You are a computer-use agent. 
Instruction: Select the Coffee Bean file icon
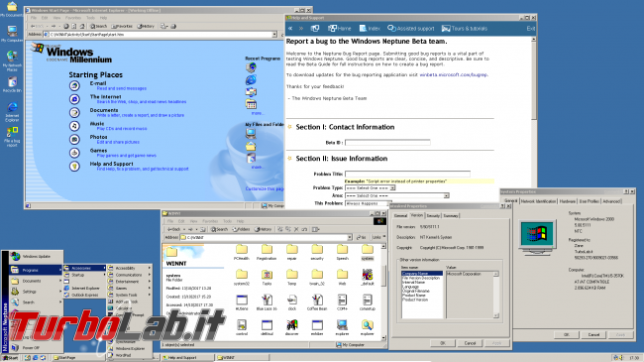317,302
